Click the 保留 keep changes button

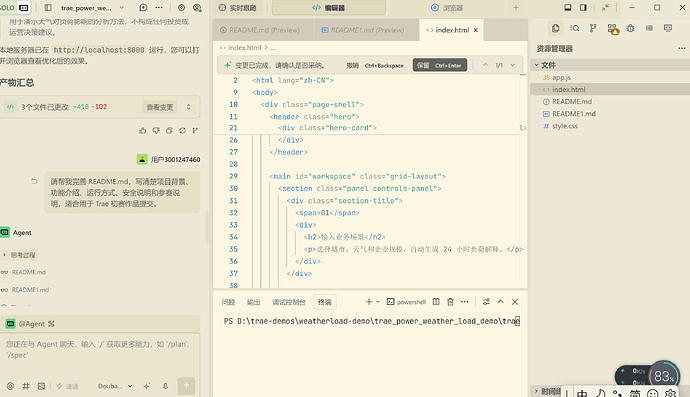point(440,65)
